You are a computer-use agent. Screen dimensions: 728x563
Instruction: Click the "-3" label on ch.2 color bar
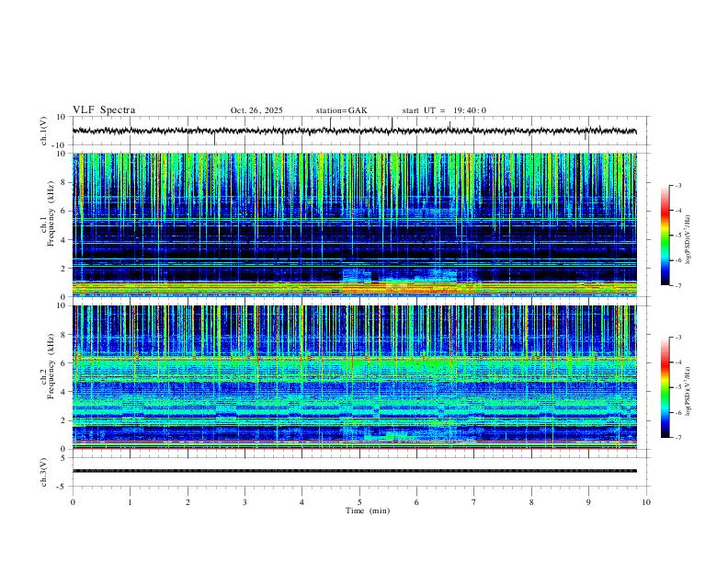point(678,338)
